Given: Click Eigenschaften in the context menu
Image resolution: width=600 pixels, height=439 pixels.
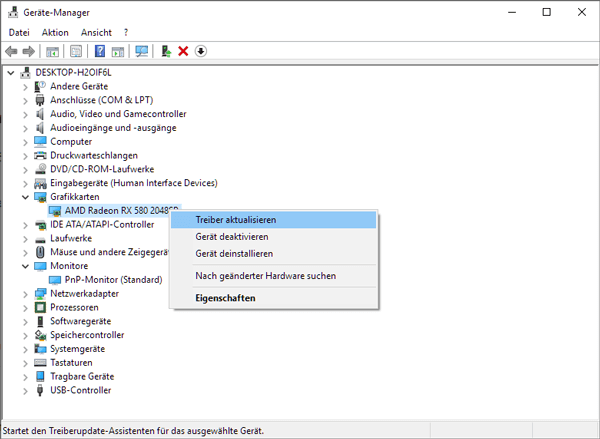Looking at the screenshot, I should 225,298.
